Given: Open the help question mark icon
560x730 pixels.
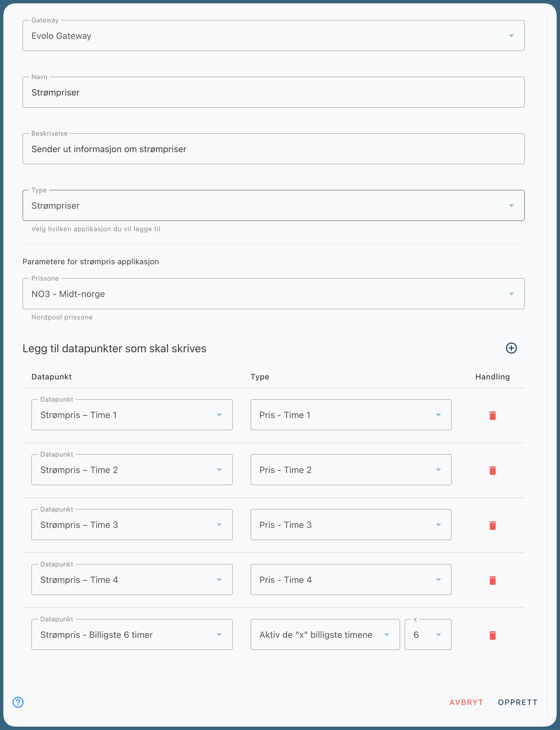Looking at the screenshot, I should click(x=18, y=702).
